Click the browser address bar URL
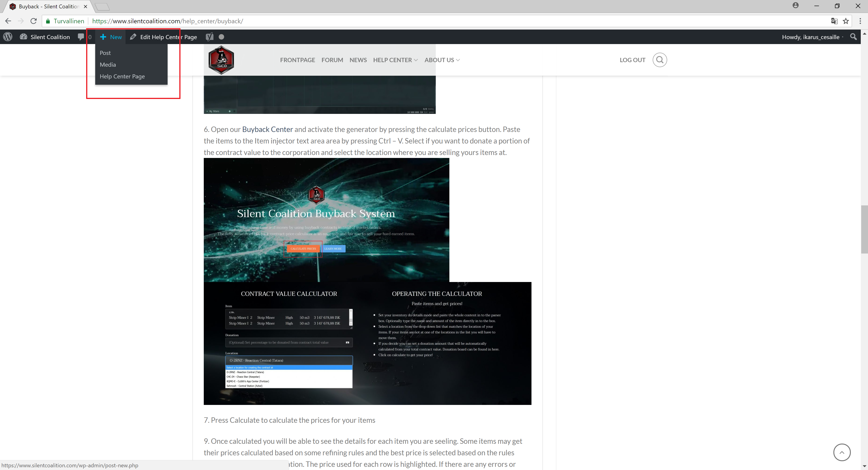The height and width of the screenshot is (470, 868). (167, 21)
